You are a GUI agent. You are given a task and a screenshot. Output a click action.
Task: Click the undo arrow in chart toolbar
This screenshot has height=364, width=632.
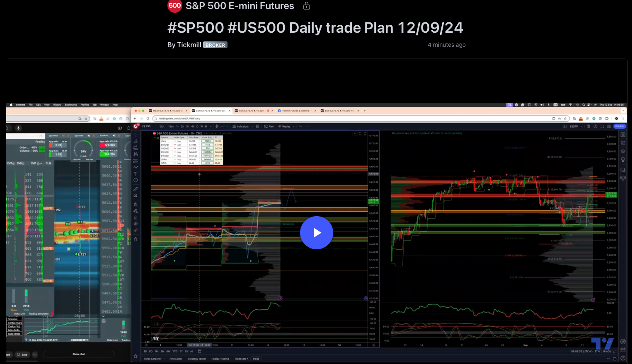click(300, 126)
